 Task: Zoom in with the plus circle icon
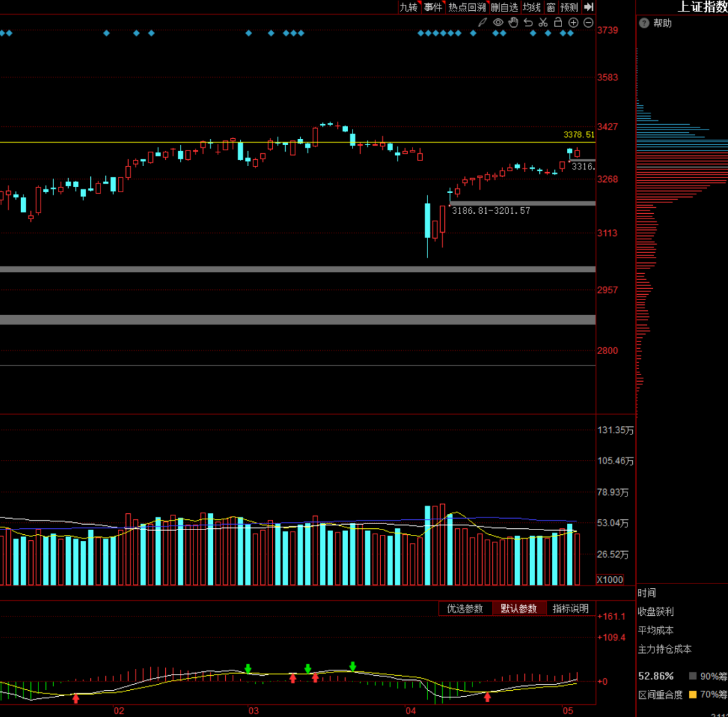pos(573,23)
